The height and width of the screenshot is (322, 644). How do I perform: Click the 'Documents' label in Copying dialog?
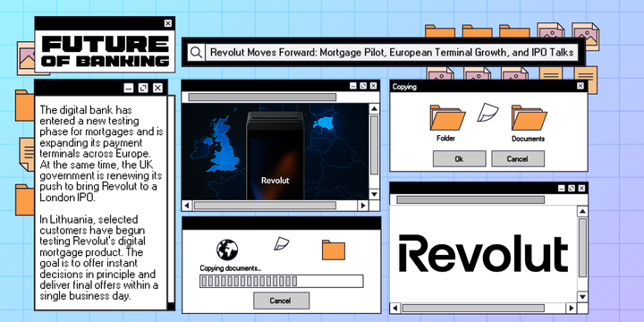pyautogui.click(x=529, y=139)
